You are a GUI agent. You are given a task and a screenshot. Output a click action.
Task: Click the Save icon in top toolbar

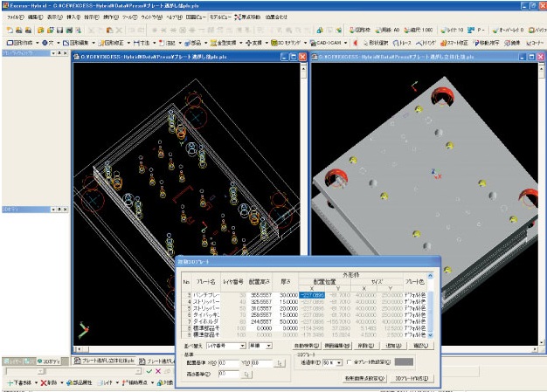pyautogui.click(x=52, y=29)
